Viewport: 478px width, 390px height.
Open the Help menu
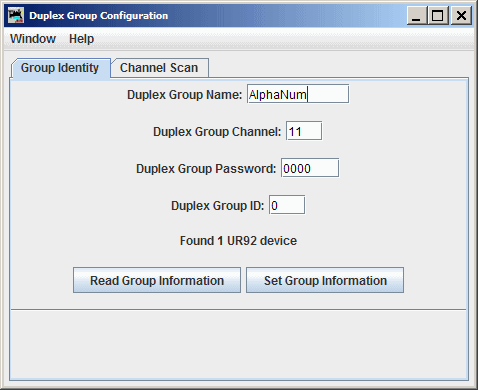click(81, 39)
